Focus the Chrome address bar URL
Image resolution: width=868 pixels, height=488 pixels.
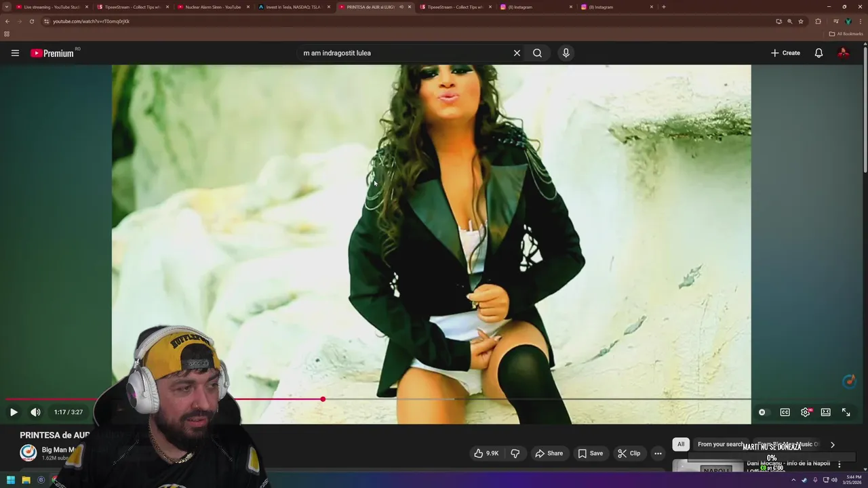point(92,21)
